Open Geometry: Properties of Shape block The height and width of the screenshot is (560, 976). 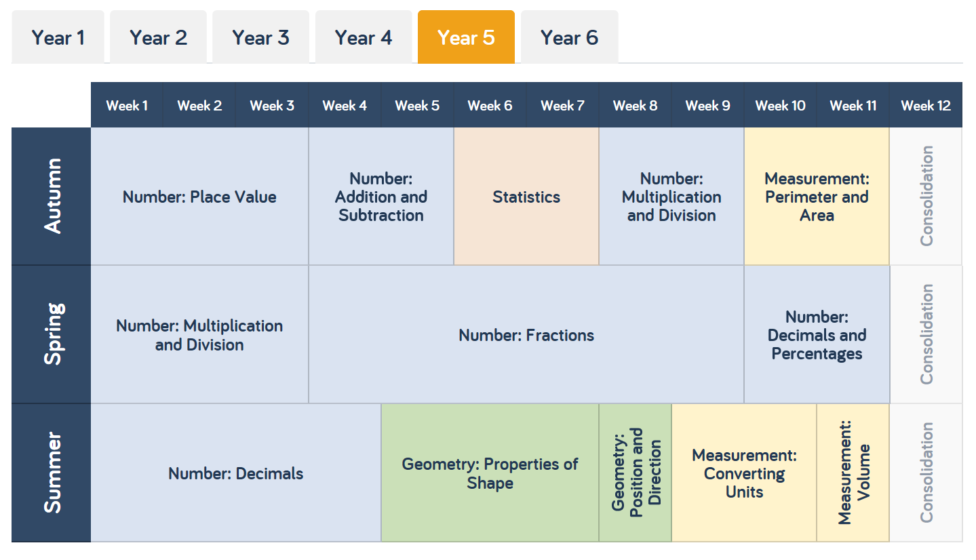pyautogui.click(x=490, y=473)
